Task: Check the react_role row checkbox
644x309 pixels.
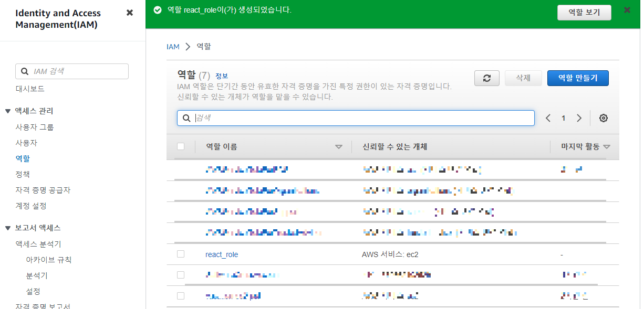Action: point(181,254)
